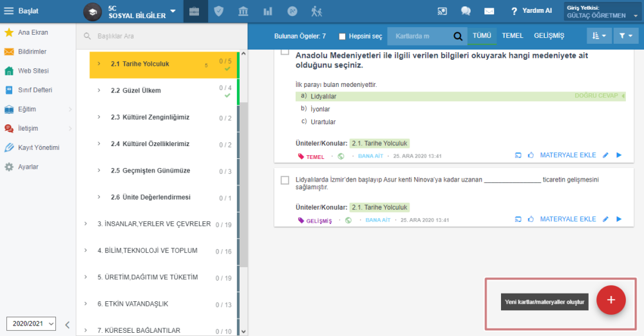Image resolution: width=644 pixels, height=336 pixels.
Task: Open the walking figures icon
Action: 316,11
